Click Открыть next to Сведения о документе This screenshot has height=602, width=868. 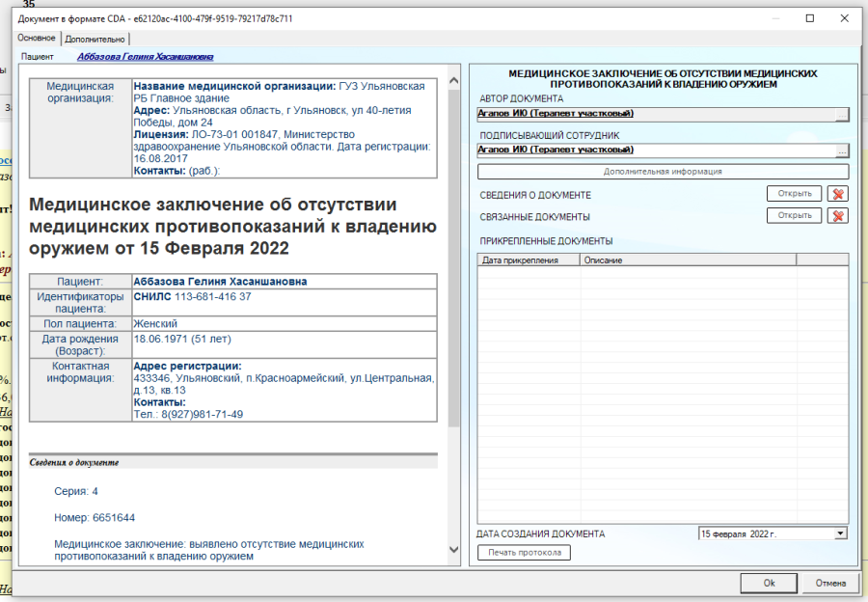pyautogui.click(x=794, y=194)
